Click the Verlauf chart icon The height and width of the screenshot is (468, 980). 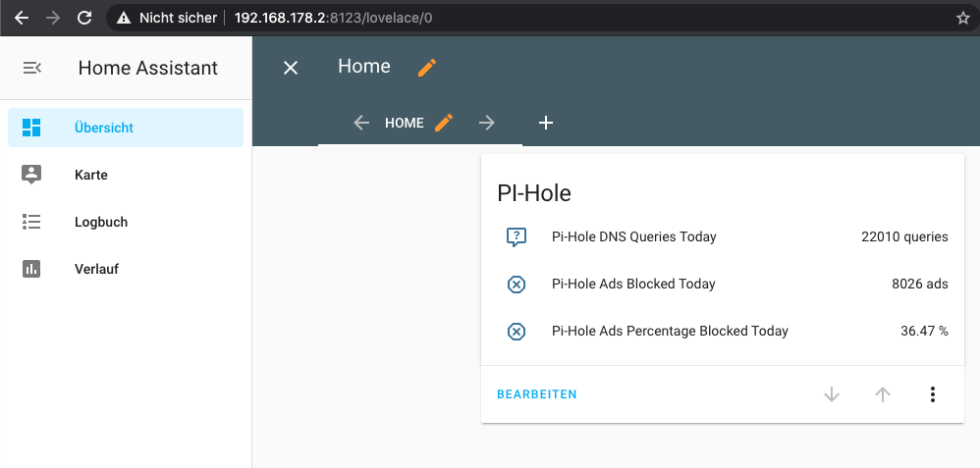[31, 269]
